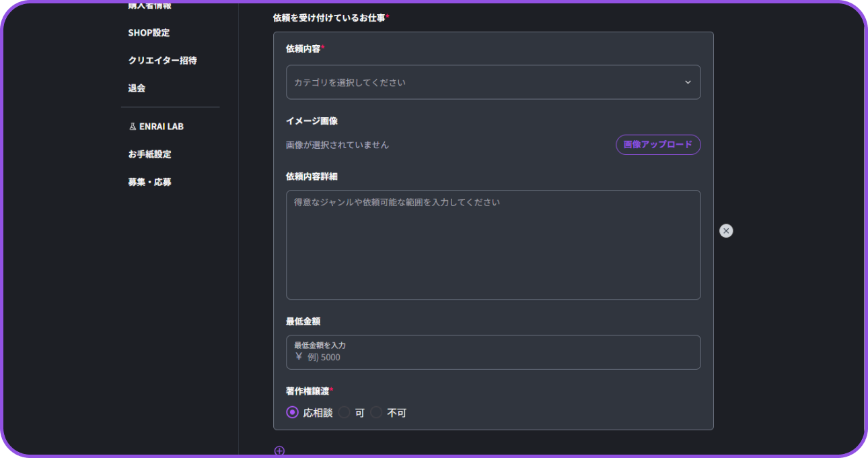
Task: Choose 可 for copyright transfer
Action: coord(345,412)
